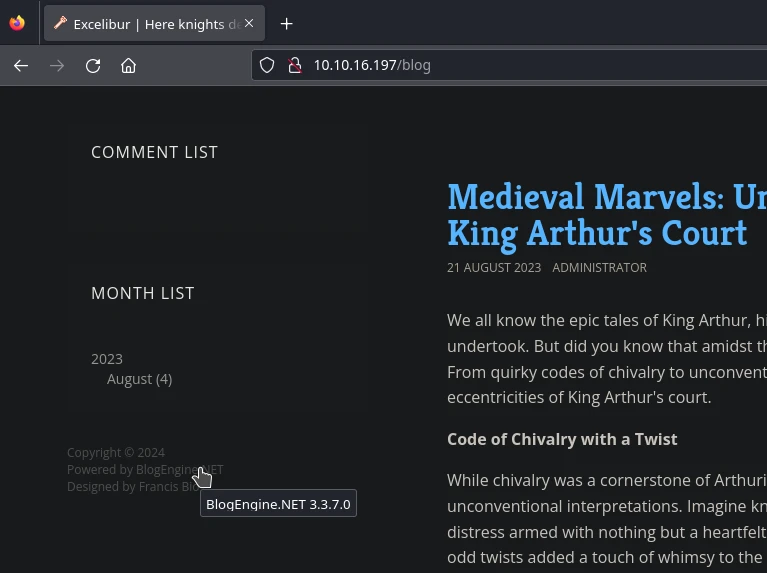Open a new browser tab
Viewport: 767px width, 573px height.
(x=287, y=23)
